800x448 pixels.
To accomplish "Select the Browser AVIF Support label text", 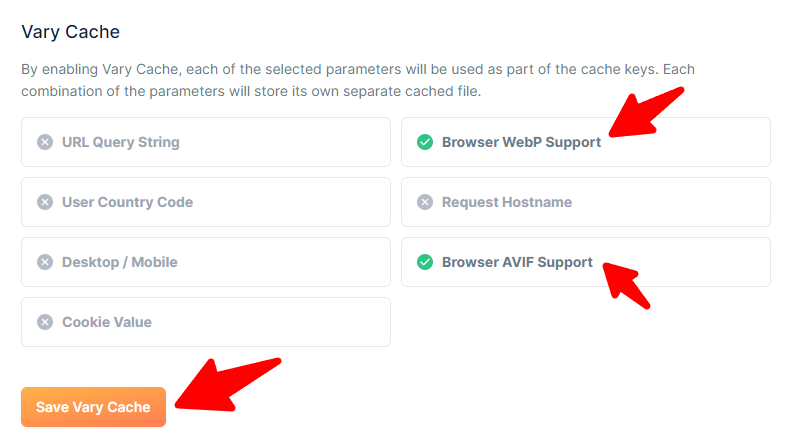I will coord(517,262).
